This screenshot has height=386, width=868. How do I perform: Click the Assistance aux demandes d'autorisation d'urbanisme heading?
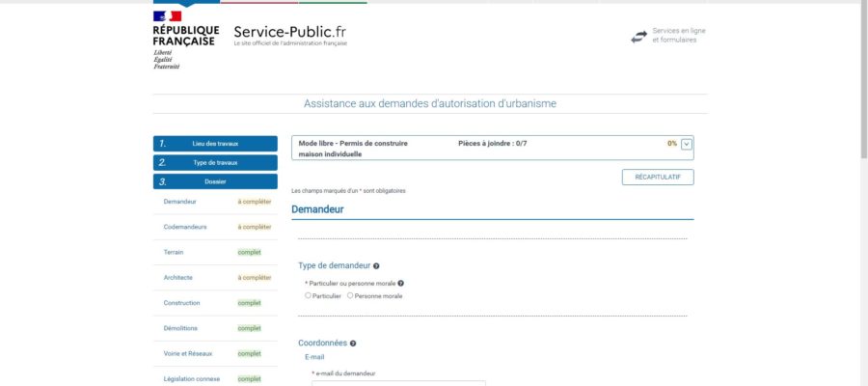(430, 103)
